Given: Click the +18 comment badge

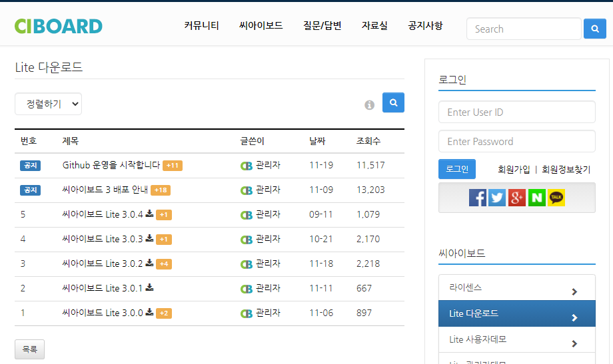Looking at the screenshot, I should (x=161, y=190).
